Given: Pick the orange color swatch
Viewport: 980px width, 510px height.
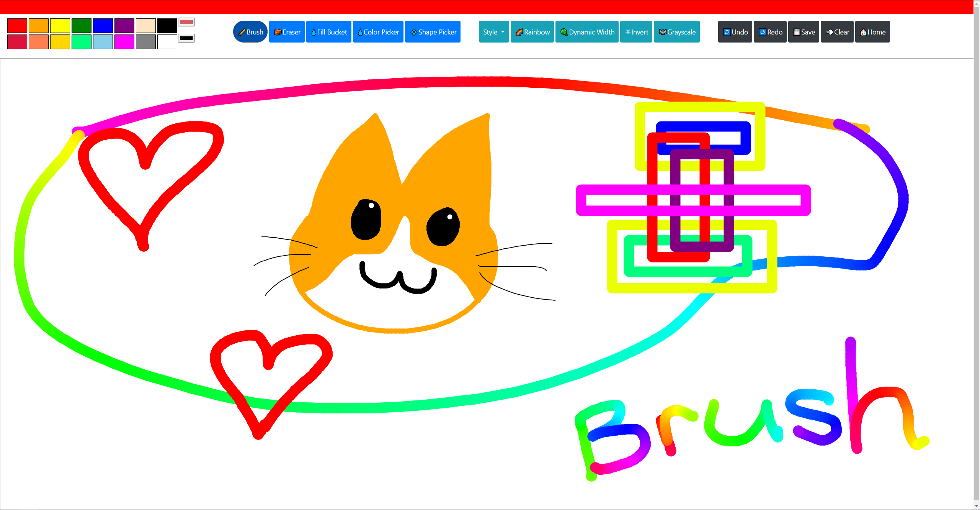Looking at the screenshot, I should [x=39, y=26].
